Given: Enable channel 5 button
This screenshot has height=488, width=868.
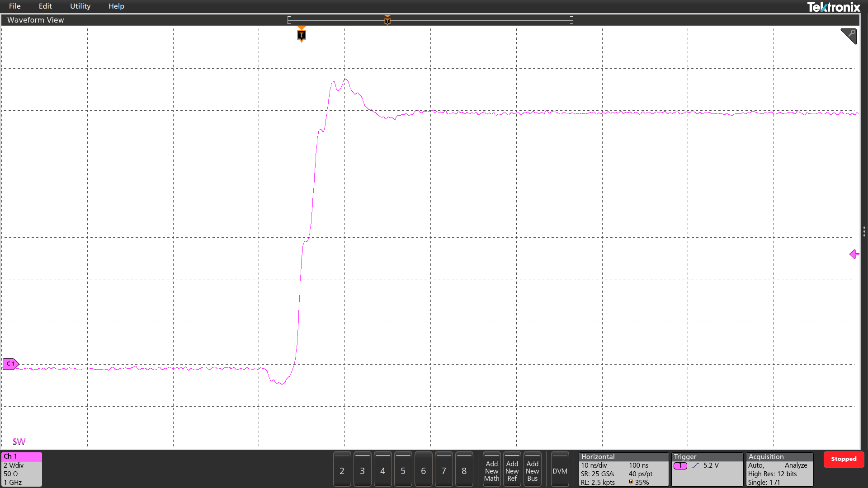Looking at the screenshot, I should 403,470.
